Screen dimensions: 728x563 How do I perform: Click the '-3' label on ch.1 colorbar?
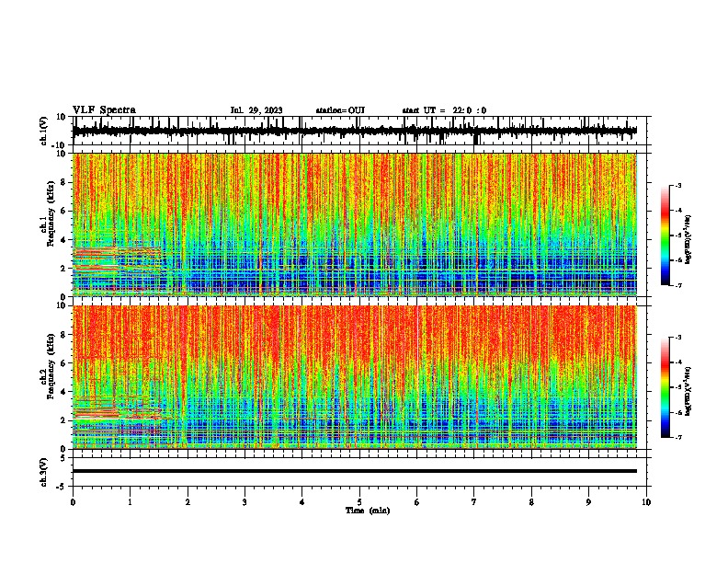(678, 186)
